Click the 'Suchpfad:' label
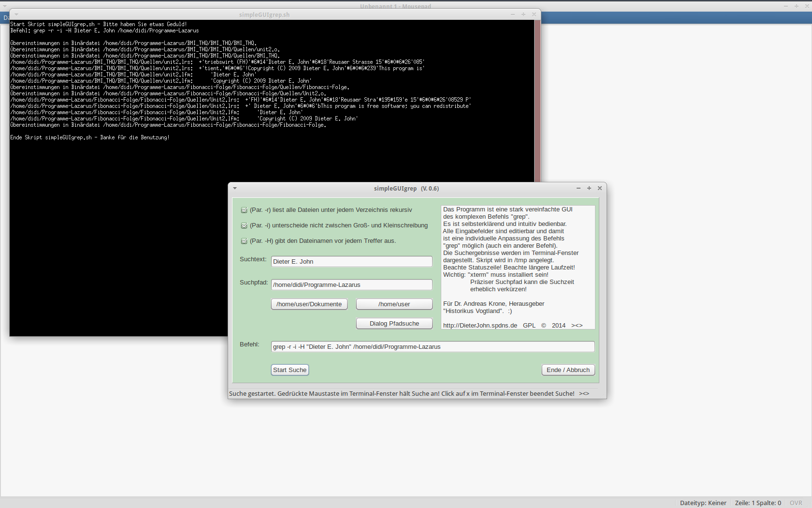Image resolution: width=812 pixels, height=508 pixels. 254,283
